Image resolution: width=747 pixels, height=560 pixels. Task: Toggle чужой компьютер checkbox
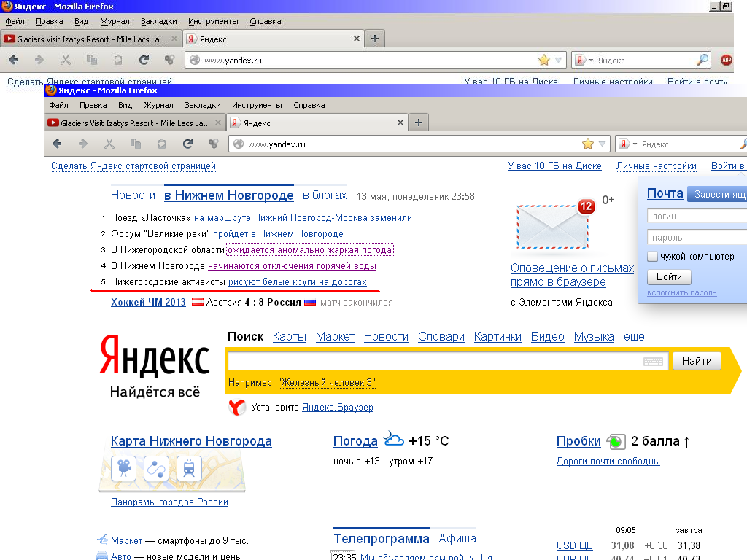(x=653, y=256)
